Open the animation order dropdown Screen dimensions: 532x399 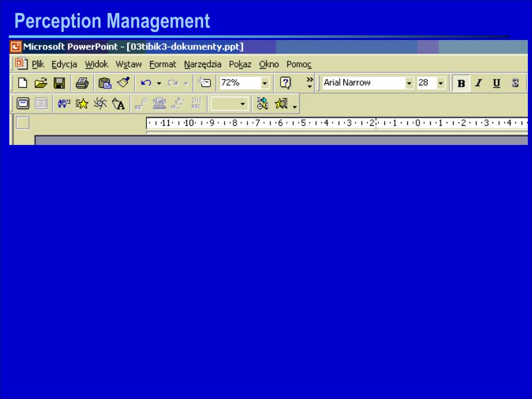[243, 104]
